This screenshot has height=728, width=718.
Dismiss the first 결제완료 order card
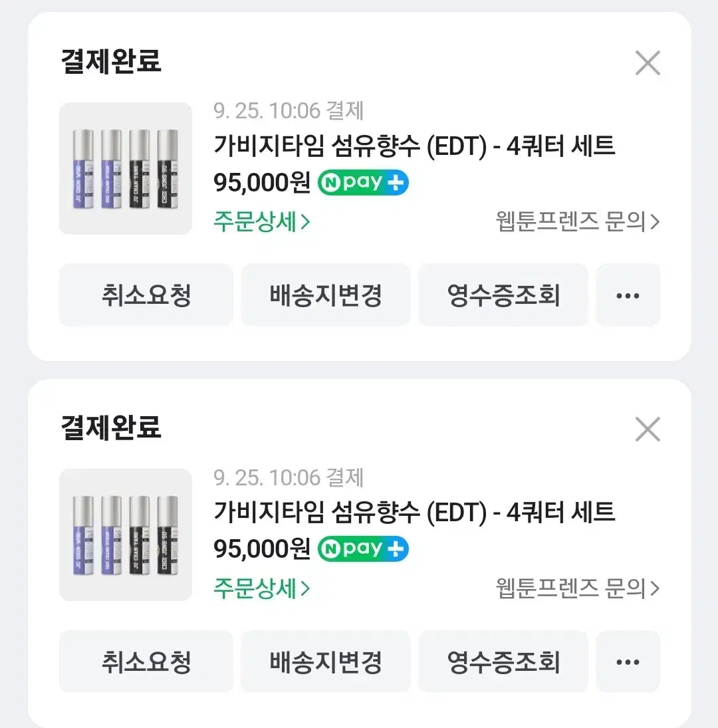(x=648, y=62)
